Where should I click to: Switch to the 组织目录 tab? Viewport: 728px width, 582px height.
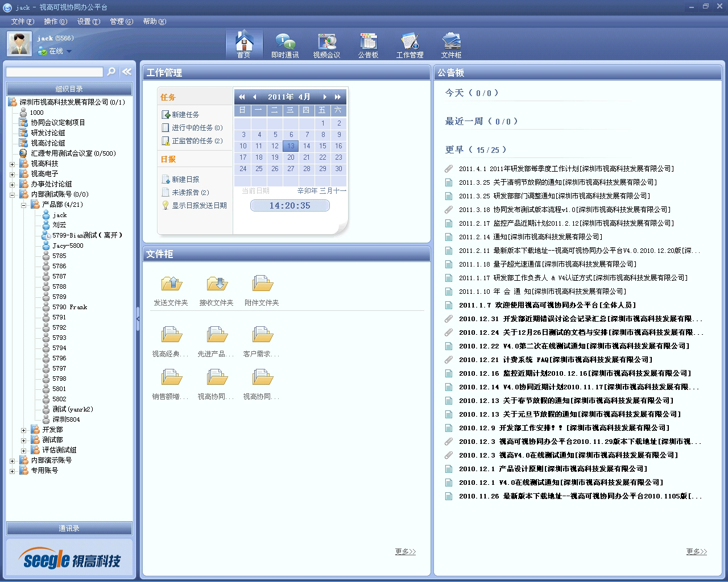click(x=69, y=89)
